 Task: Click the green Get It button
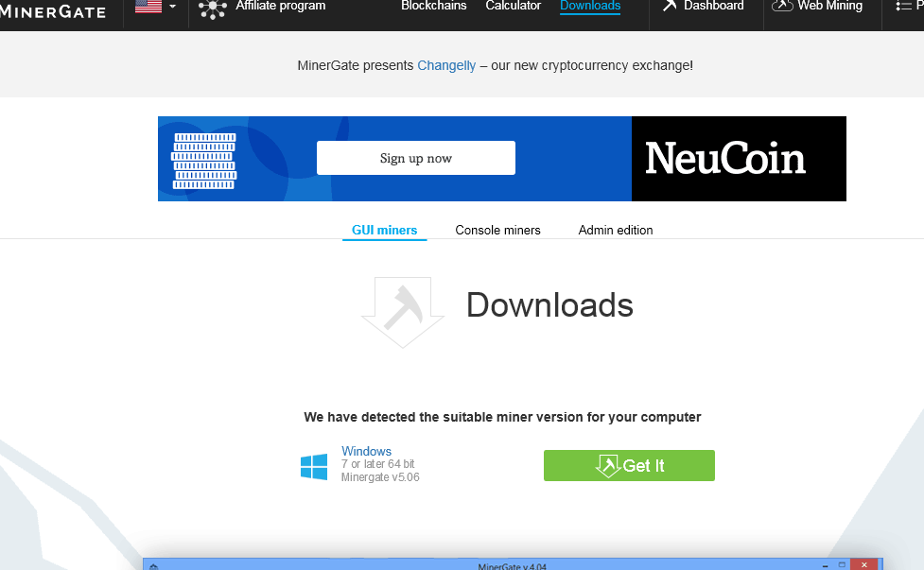point(629,466)
